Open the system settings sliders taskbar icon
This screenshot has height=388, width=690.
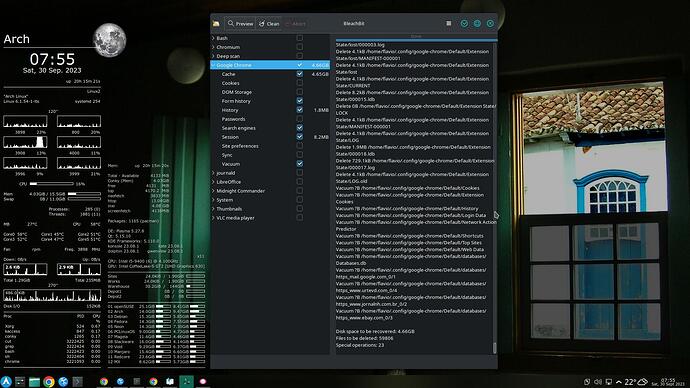pos(20,382)
